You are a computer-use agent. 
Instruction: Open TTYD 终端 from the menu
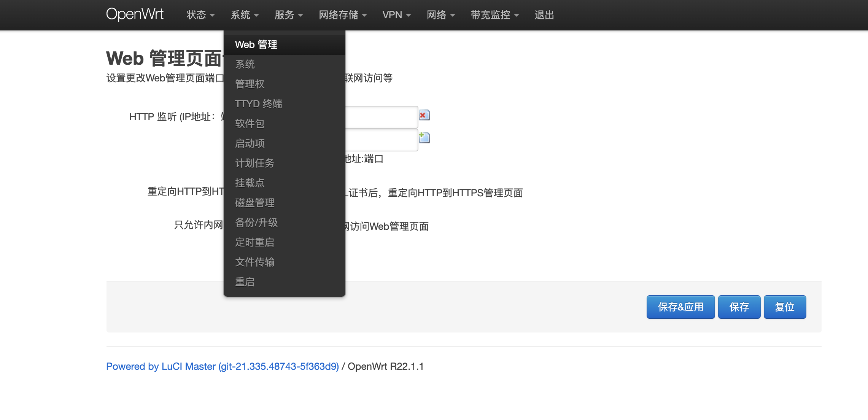[285, 104]
